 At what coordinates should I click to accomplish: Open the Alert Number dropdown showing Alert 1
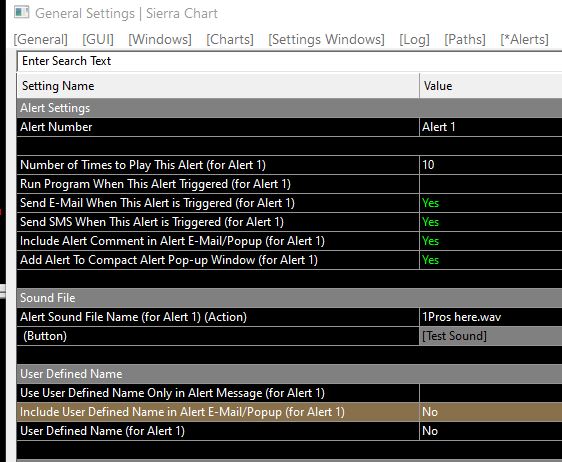[x=491, y=127]
